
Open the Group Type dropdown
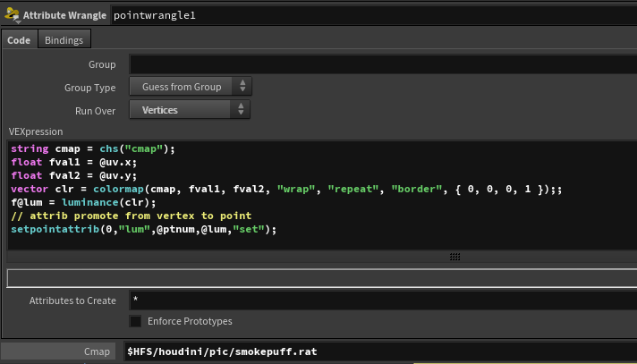click(191, 87)
